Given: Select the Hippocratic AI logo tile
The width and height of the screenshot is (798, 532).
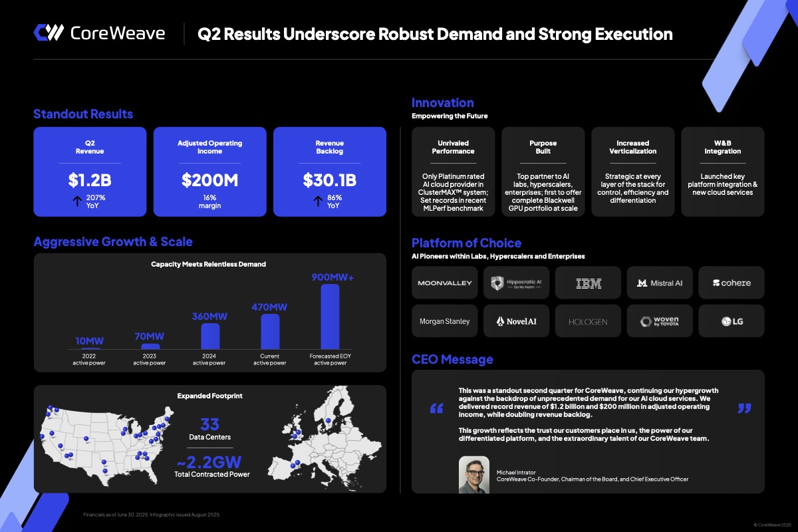Looking at the screenshot, I should point(517,283).
